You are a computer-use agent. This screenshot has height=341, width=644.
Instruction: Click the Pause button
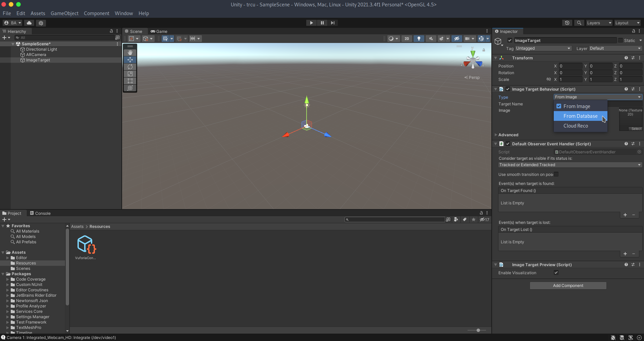tap(322, 23)
